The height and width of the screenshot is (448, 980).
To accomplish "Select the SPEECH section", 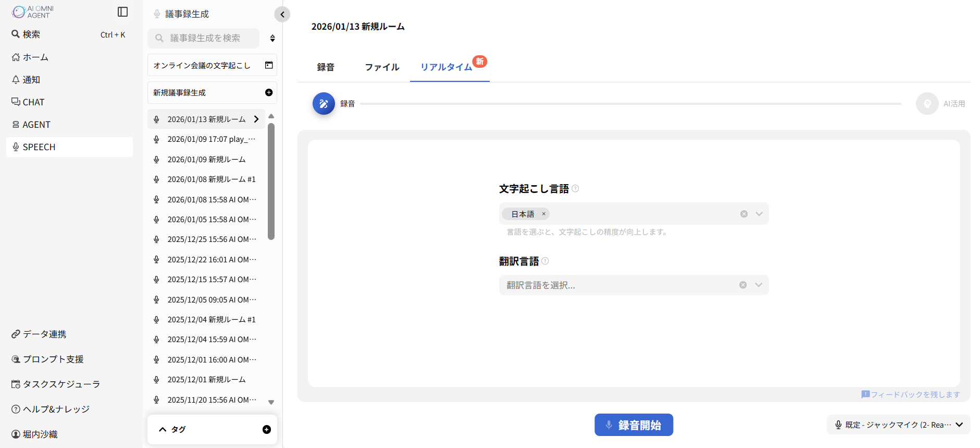I will click(x=69, y=147).
